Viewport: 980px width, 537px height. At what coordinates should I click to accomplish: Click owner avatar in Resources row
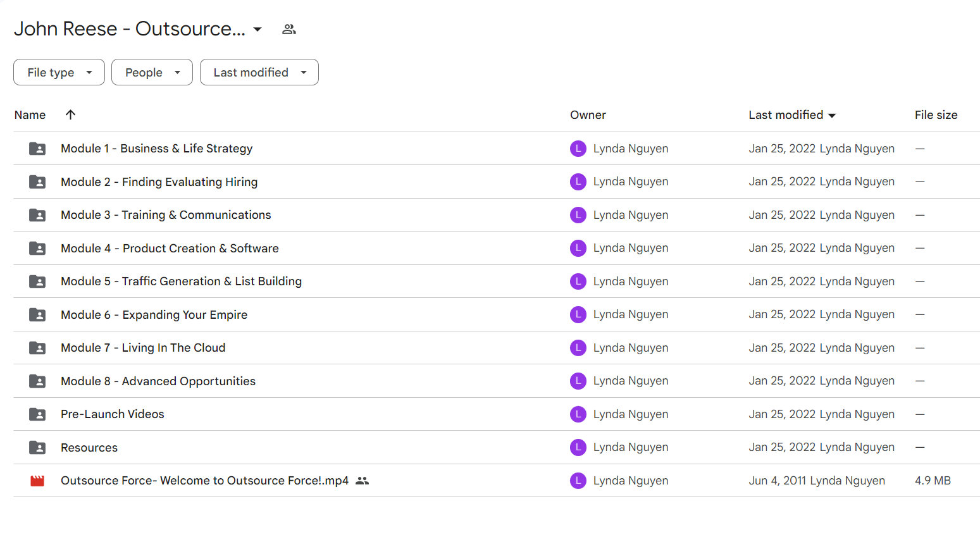point(578,447)
